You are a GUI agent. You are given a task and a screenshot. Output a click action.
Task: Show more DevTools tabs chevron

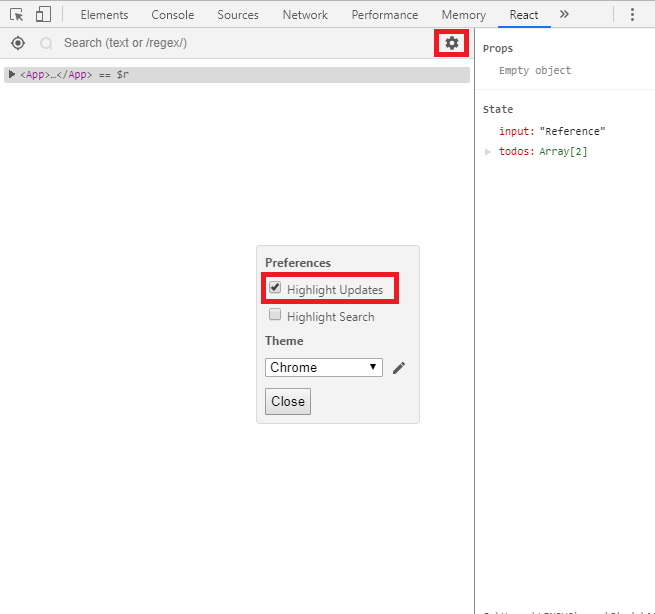(564, 15)
